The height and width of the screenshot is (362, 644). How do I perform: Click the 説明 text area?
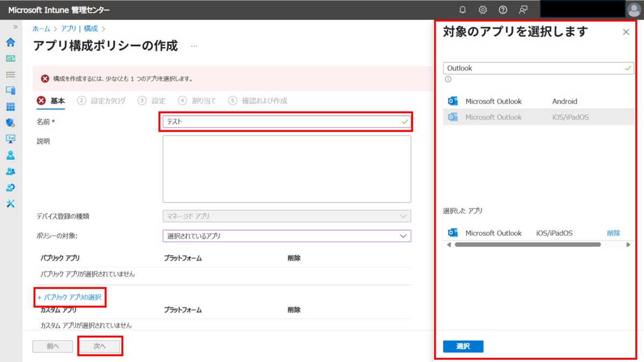287,169
